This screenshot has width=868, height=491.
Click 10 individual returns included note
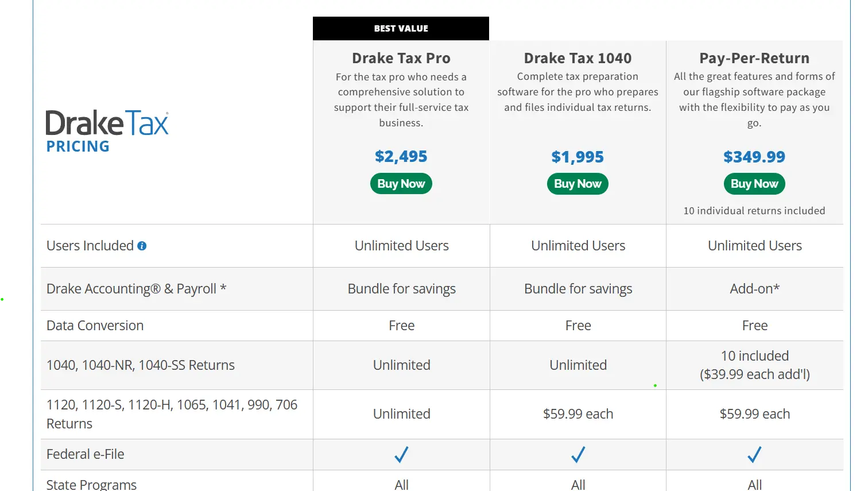(754, 211)
